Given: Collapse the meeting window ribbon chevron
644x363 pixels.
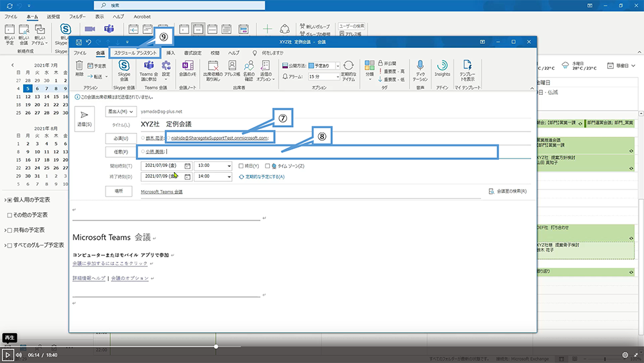Looking at the screenshot, I should tap(532, 88).
